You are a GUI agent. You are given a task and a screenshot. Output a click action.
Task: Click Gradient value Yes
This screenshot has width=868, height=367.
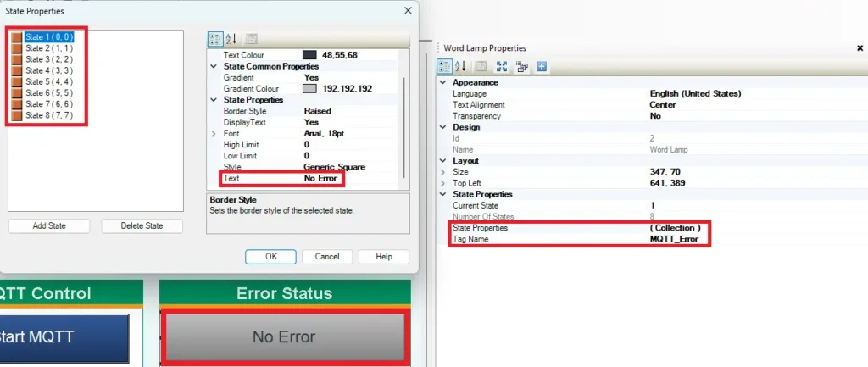pyautogui.click(x=312, y=77)
